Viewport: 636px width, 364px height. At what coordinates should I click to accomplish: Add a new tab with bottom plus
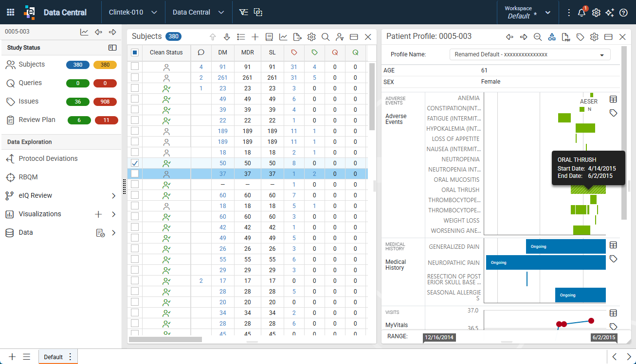tap(12, 357)
